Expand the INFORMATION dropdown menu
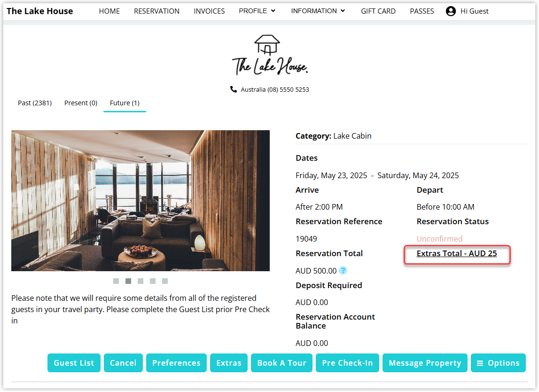This screenshot has width=539, height=392. click(x=318, y=11)
